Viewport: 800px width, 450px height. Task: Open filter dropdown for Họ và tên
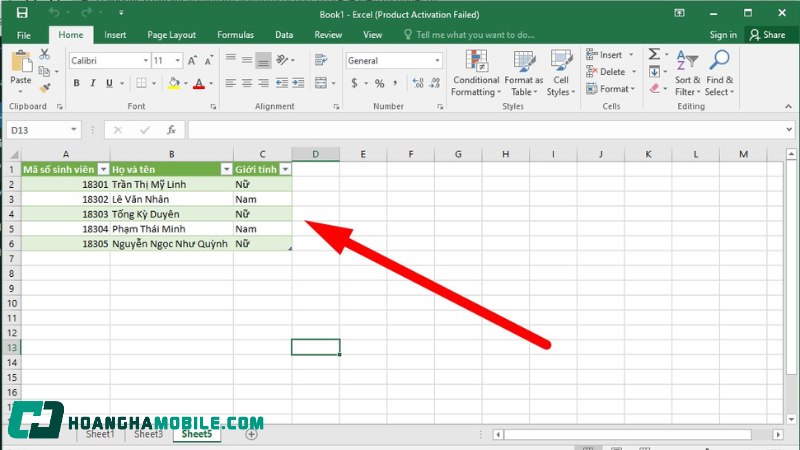[227, 169]
